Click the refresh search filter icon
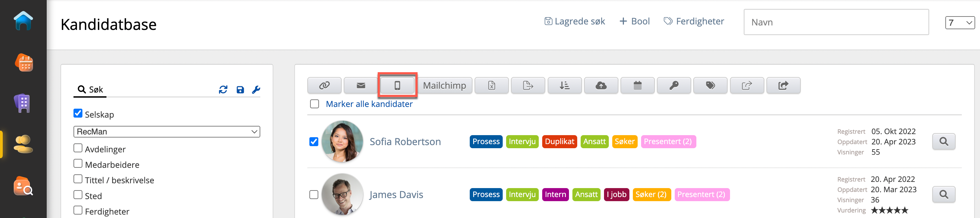This screenshot has width=980, height=218. tap(223, 89)
